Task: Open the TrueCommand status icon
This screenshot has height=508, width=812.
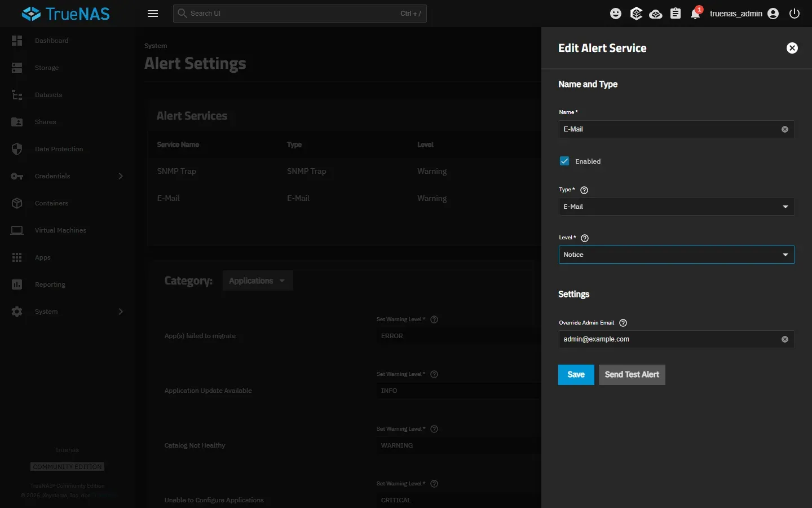Action: click(636, 14)
